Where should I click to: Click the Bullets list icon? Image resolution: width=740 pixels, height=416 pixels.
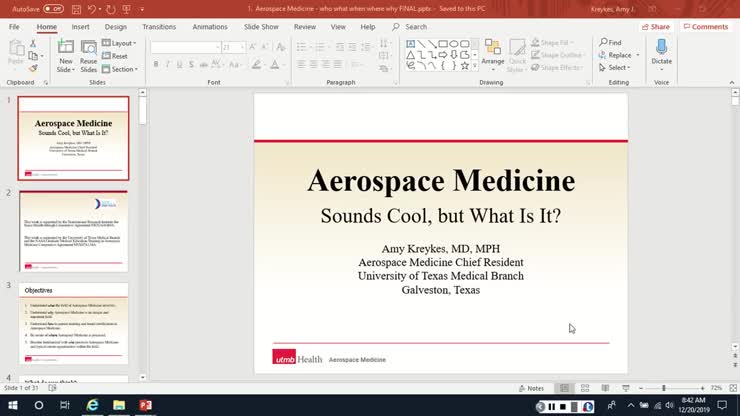tap(301, 47)
